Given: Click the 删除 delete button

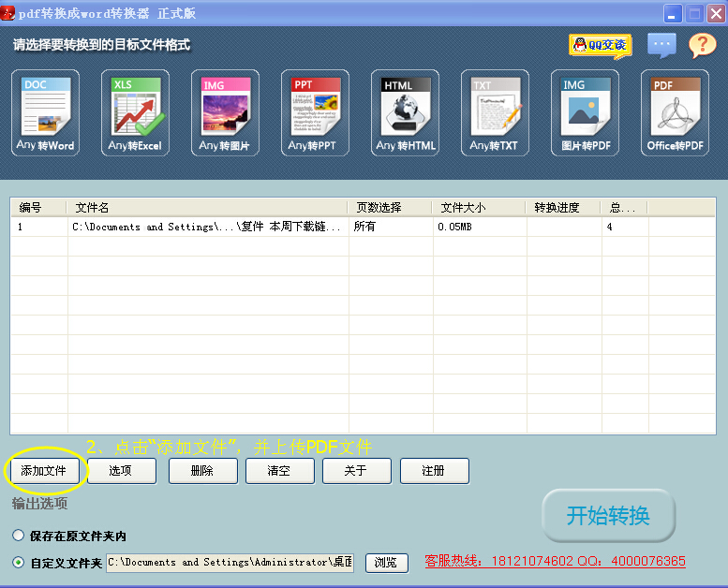Looking at the screenshot, I should [x=203, y=471].
